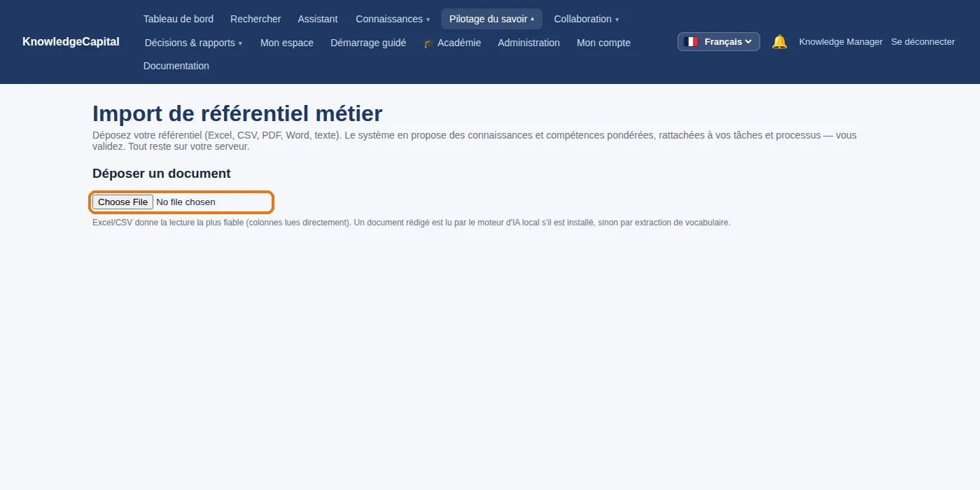Click the Knowledge Manager user label
The image size is (980, 490).
(841, 42)
